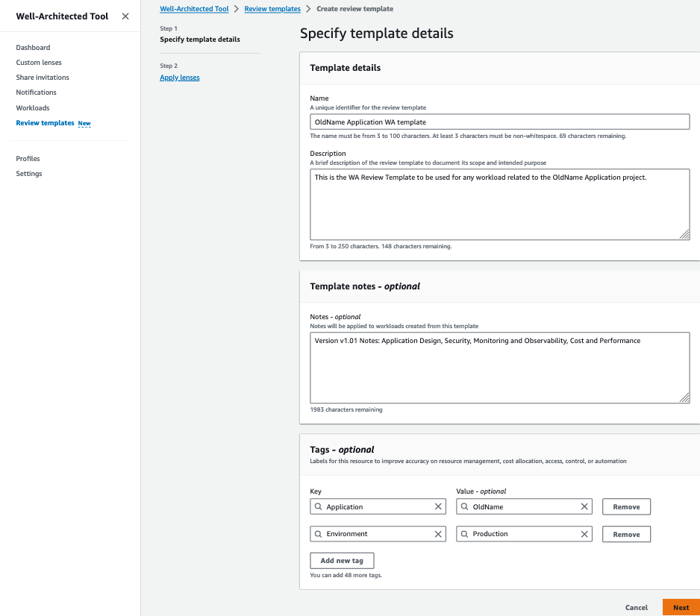This screenshot has width=700, height=616.
Task: Click the search icon in the Application key field
Action: click(x=319, y=506)
